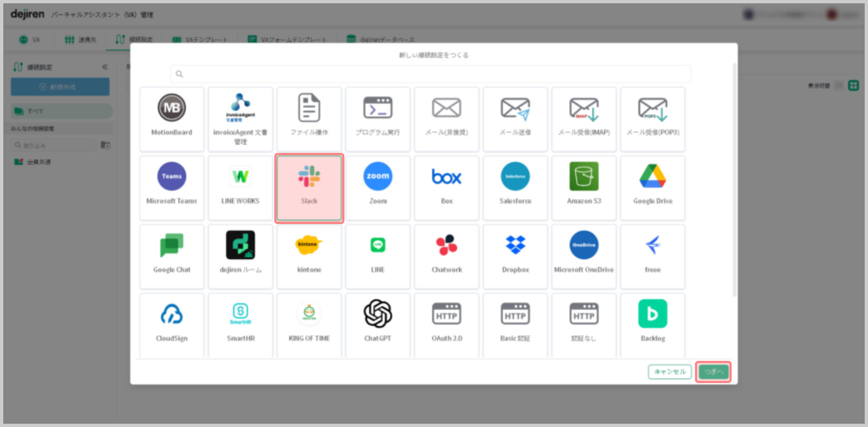This screenshot has width=868, height=427.
Task: Select the Chatwork connector
Action: (447, 256)
